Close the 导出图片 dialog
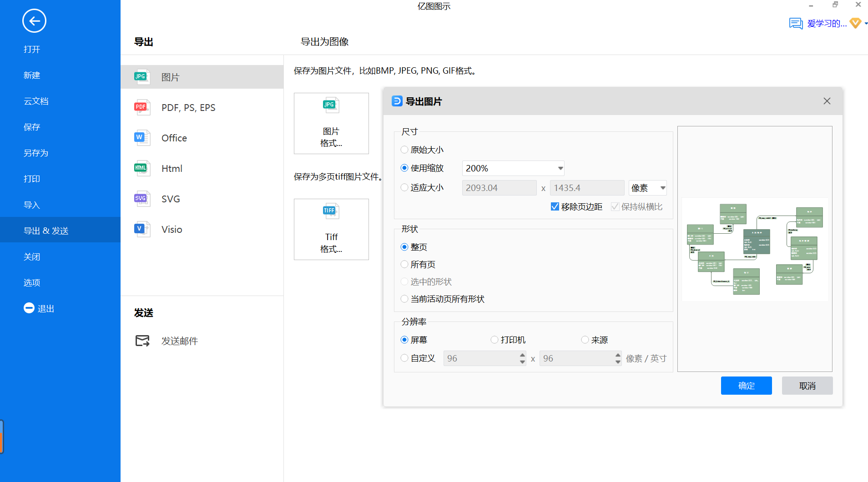The image size is (868, 482). (x=827, y=101)
